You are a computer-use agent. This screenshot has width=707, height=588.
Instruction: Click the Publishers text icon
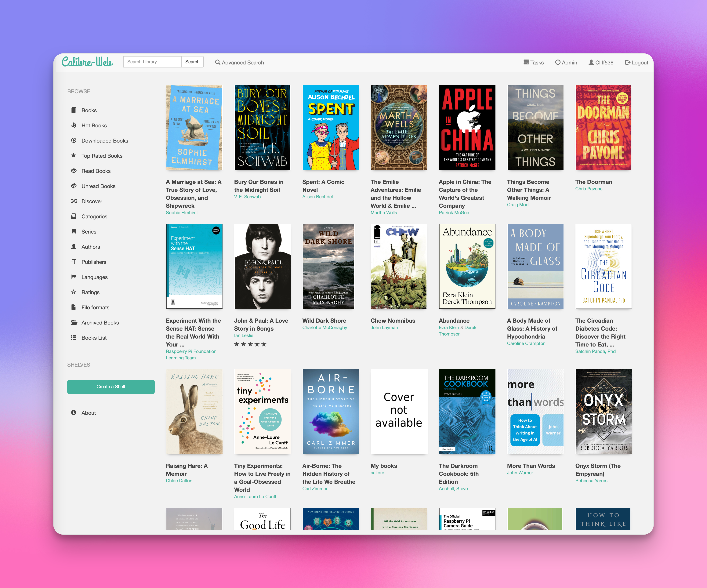point(74,262)
